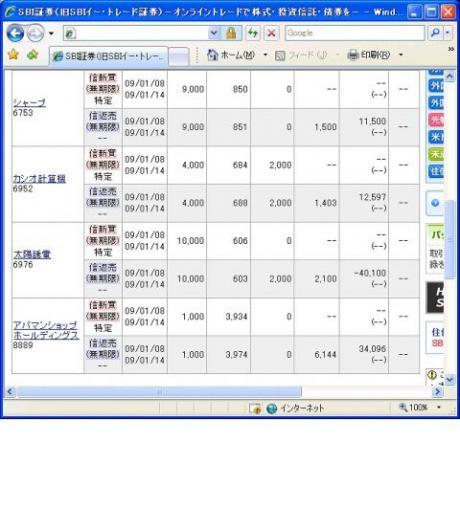Open the search provider dropdown arrow
This screenshot has height=530, width=460.
(x=448, y=33)
